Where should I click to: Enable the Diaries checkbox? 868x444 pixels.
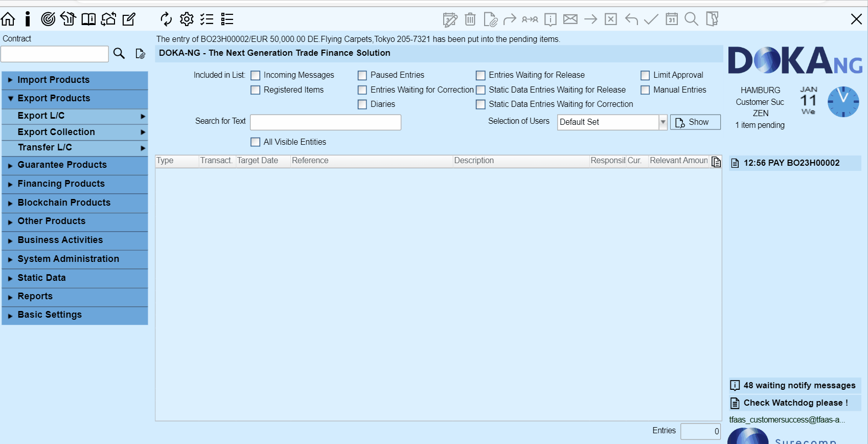(362, 104)
